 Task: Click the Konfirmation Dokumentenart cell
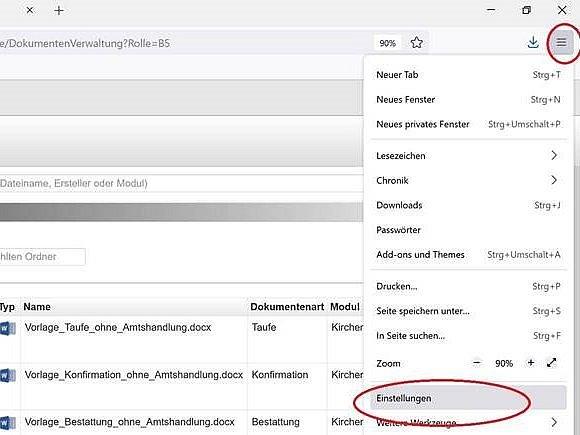click(280, 375)
